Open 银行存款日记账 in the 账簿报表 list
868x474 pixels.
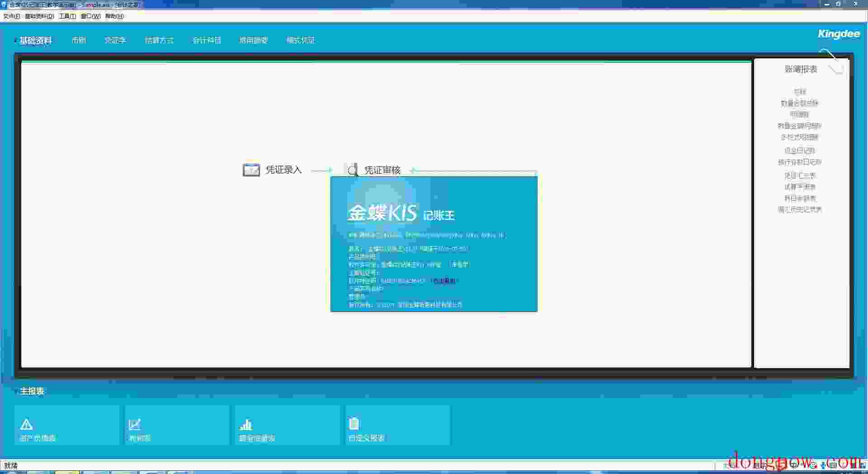pyautogui.click(x=800, y=162)
